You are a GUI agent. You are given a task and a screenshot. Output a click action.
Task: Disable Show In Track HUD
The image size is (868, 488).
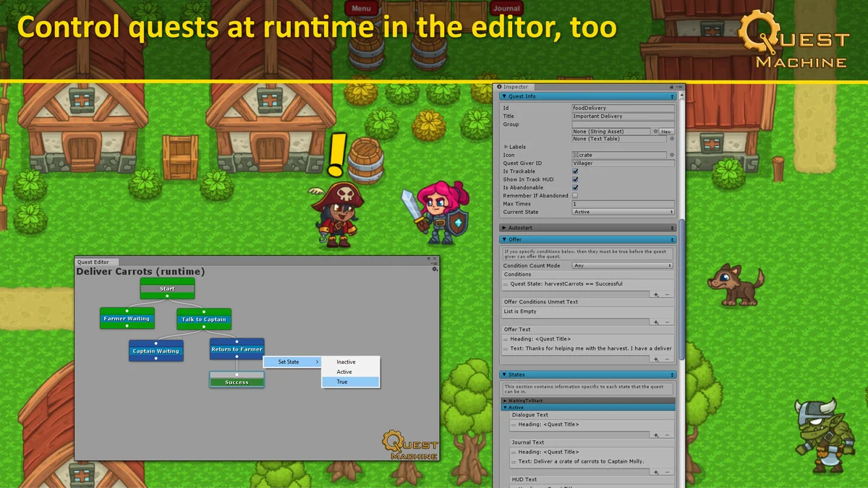click(x=575, y=179)
